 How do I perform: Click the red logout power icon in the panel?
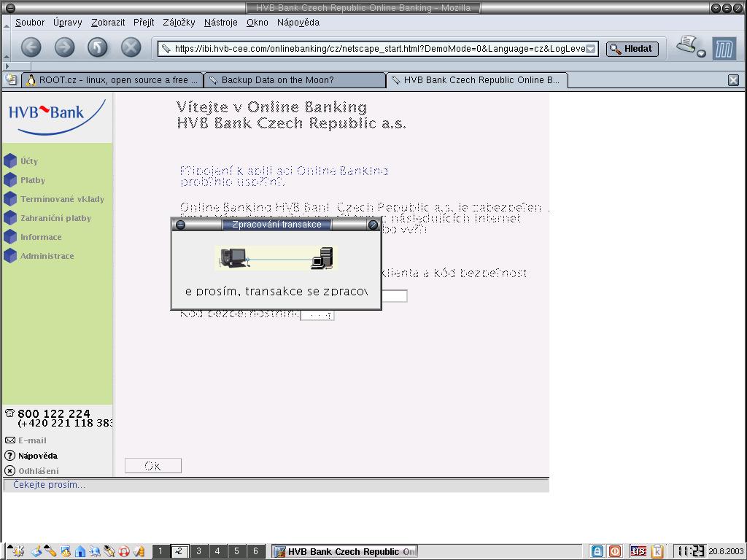(x=614, y=551)
